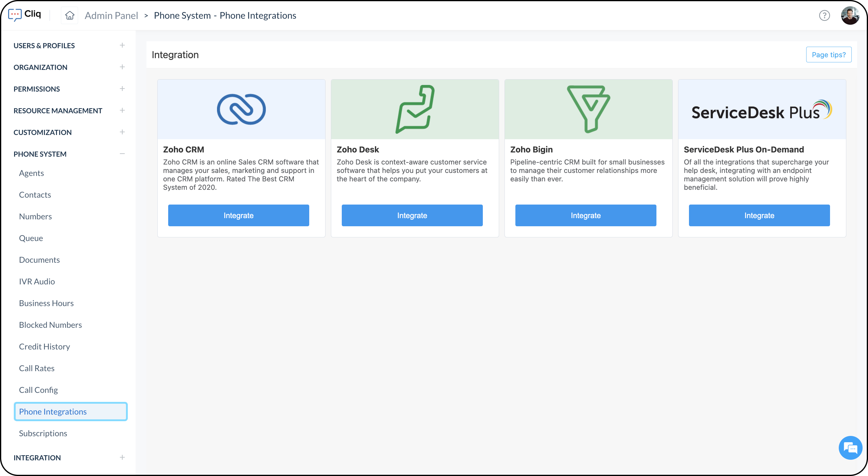Click the ServiceDesk Plus logo
The image size is (868, 476).
(762, 111)
